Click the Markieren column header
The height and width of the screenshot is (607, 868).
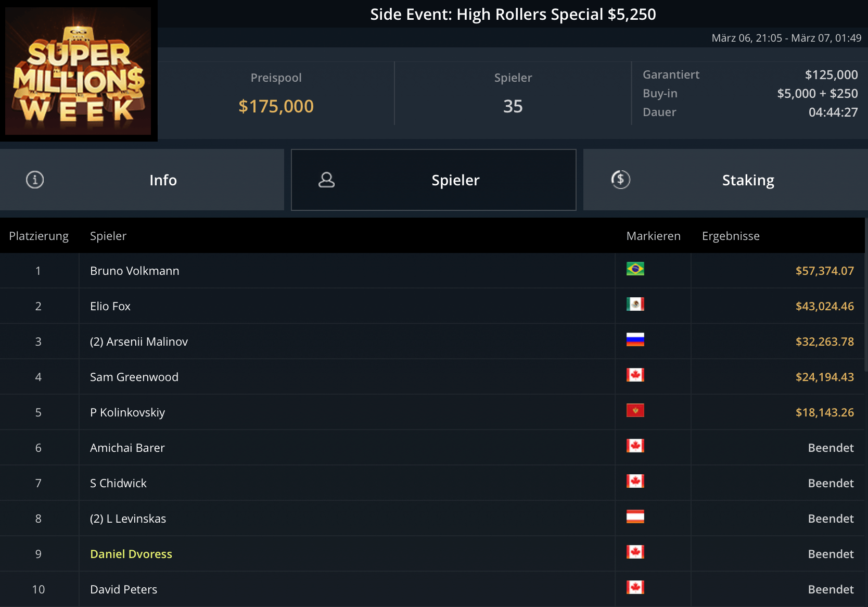[653, 236]
